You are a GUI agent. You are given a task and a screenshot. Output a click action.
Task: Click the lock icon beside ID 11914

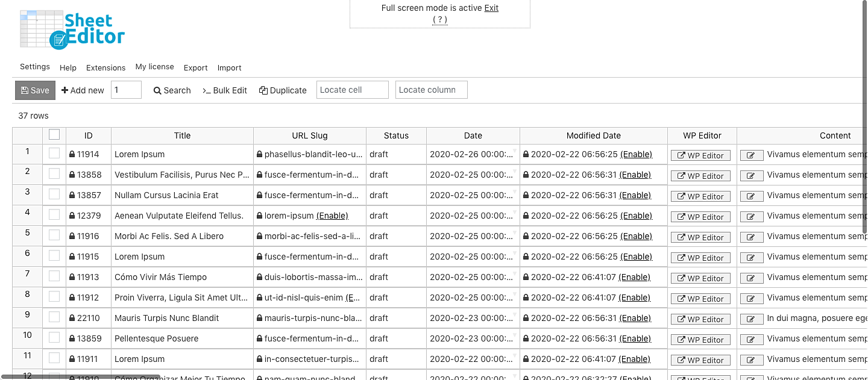pos(72,154)
